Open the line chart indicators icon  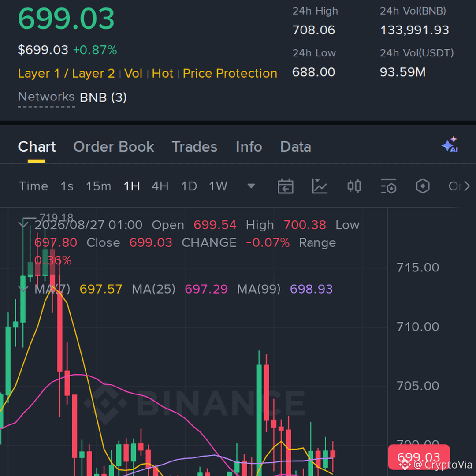point(320,186)
